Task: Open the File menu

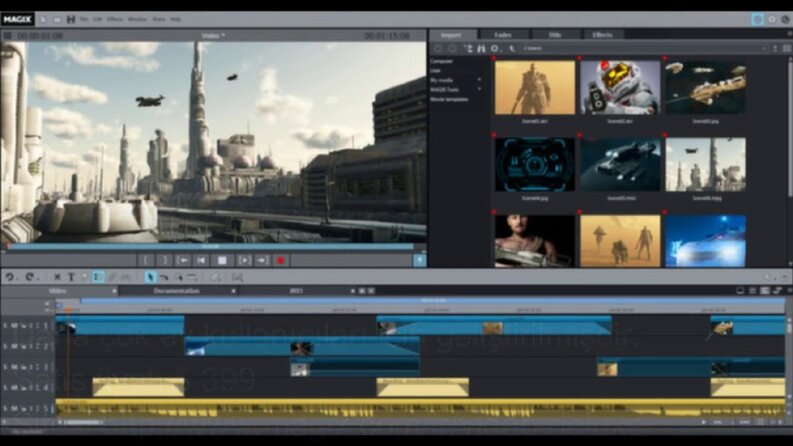Action: click(84, 19)
